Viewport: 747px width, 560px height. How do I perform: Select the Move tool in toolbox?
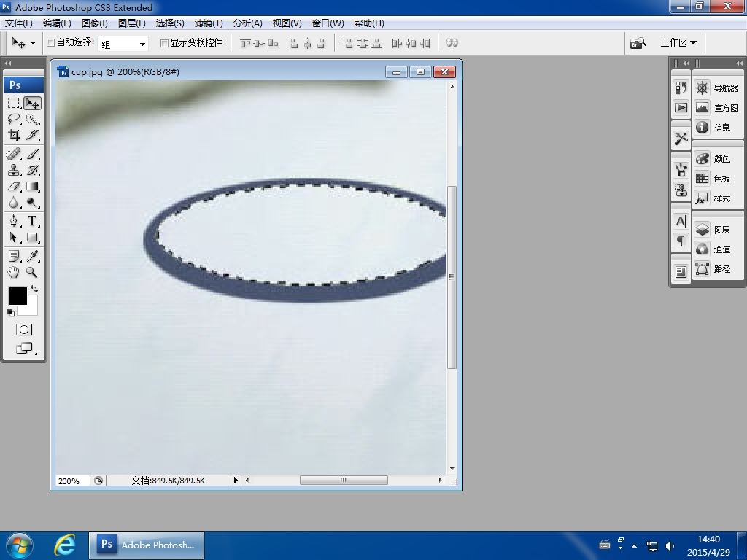coord(32,103)
